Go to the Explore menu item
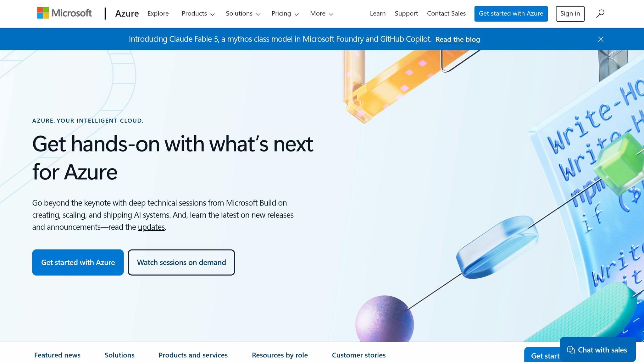Screen dimensions: 644x362 (158, 14)
